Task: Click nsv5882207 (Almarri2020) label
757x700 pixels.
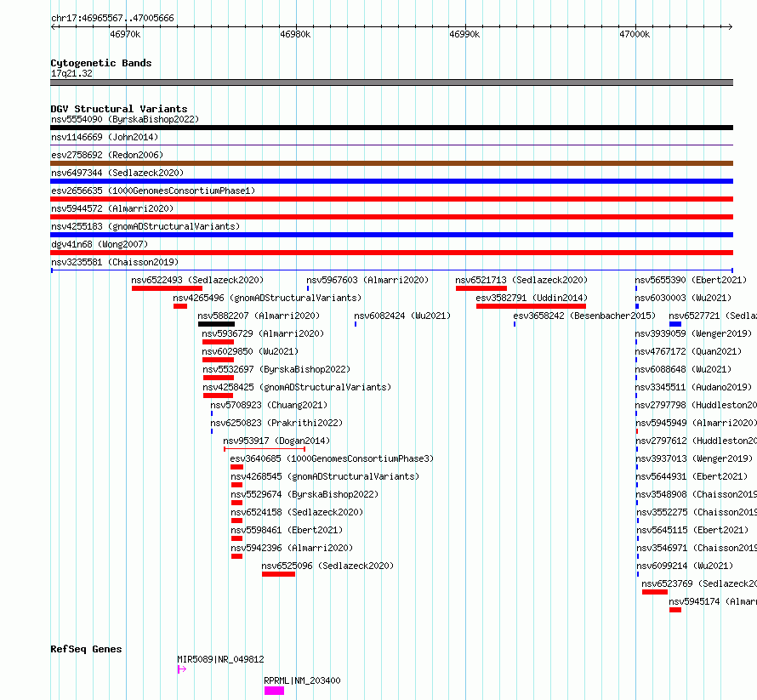Action: (259, 316)
